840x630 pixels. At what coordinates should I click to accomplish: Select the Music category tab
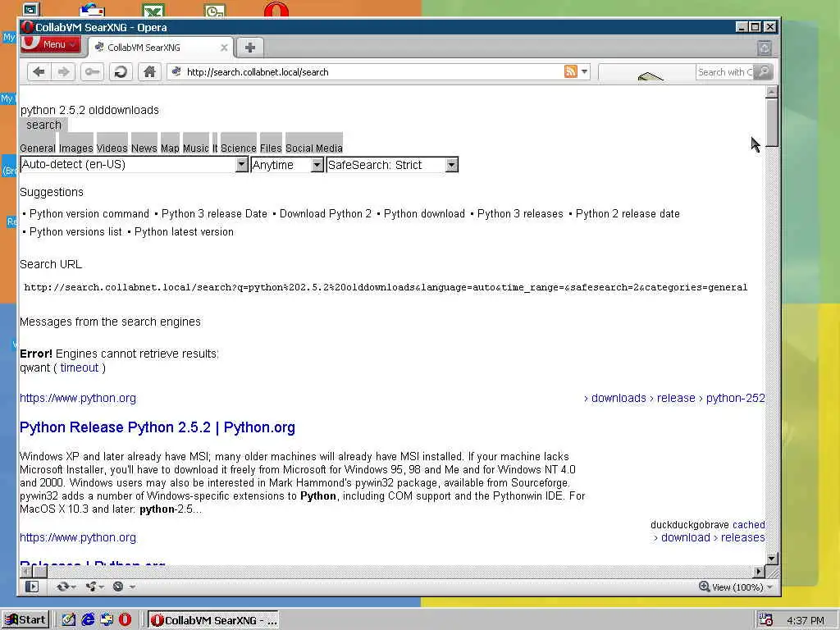click(195, 148)
